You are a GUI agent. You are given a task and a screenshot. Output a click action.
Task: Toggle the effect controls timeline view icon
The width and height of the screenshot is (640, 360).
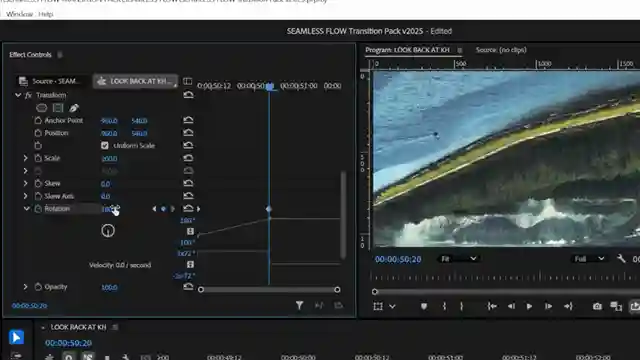[x=187, y=81]
